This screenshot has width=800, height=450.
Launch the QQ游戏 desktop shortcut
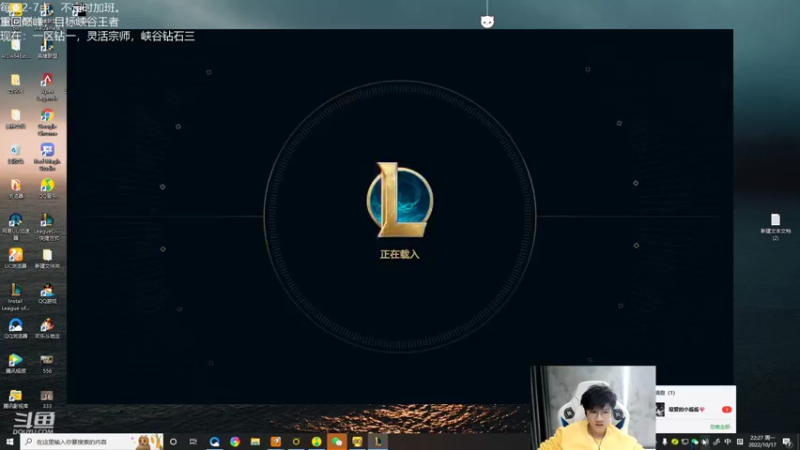tap(47, 293)
